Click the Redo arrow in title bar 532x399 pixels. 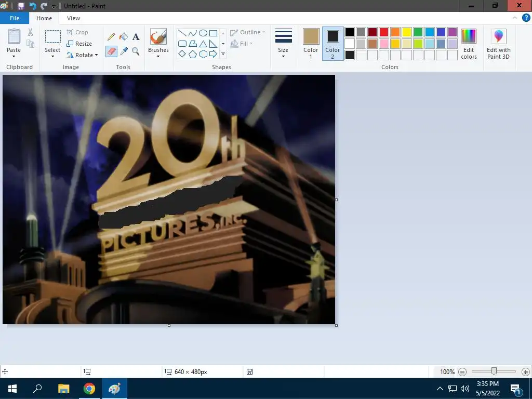tap(44, 6)
